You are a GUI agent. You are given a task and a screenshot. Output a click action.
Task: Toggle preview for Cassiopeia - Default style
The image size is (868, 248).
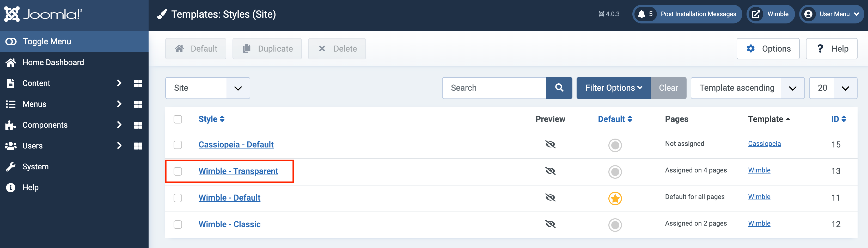click(550, 145)
